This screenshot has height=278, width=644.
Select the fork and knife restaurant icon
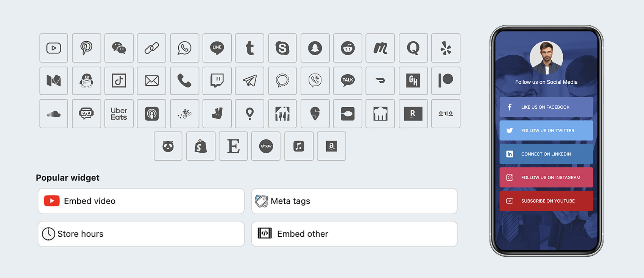pyautogui.click(x=282, y=114)
